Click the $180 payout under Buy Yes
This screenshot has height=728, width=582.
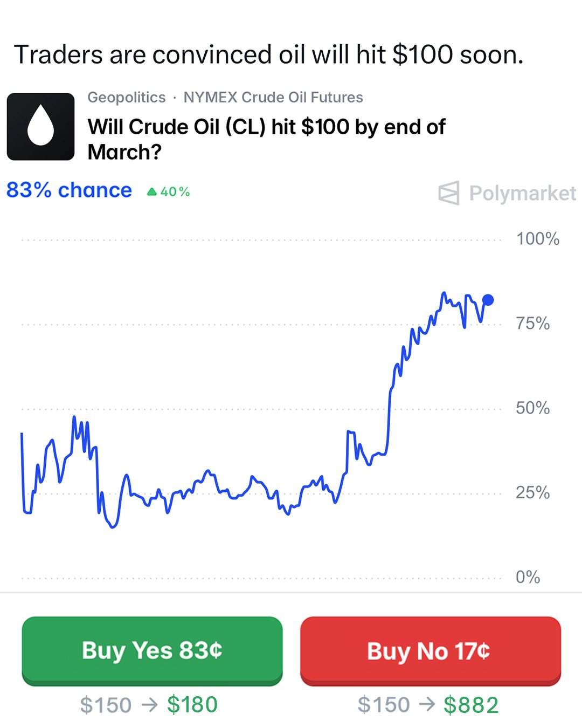coord(192,705)
